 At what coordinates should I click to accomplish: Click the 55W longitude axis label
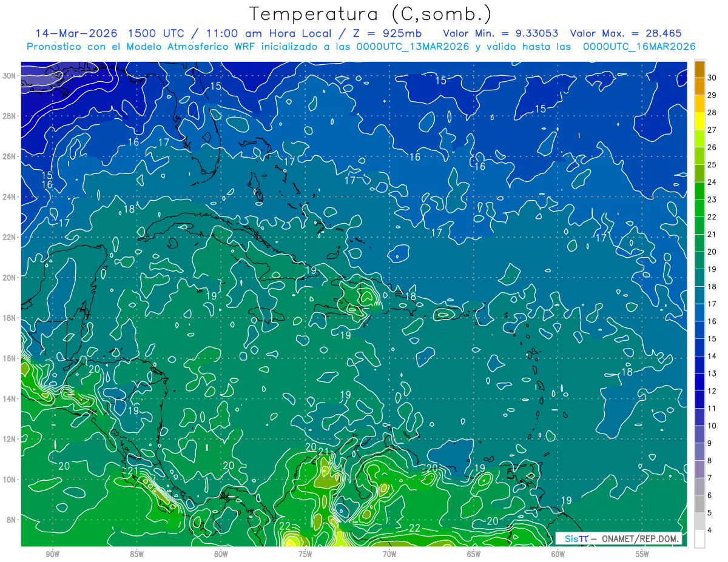(x=642, y=554)
